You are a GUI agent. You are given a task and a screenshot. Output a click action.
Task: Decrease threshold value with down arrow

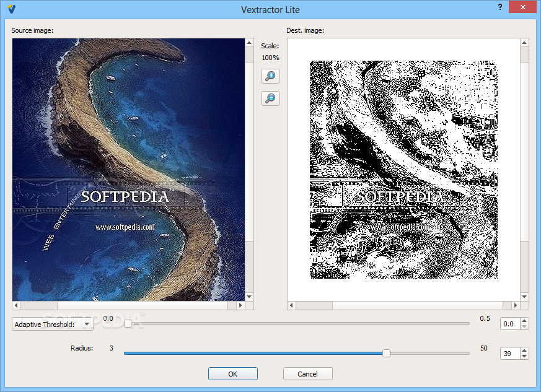pos(524,326)
